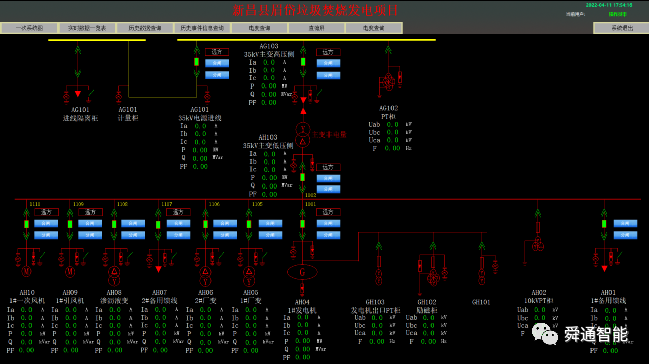Screen dimensions: 649x364
Task: Click 分闸 button for AG101 35kV电源进线
Action: click(217, 75)
